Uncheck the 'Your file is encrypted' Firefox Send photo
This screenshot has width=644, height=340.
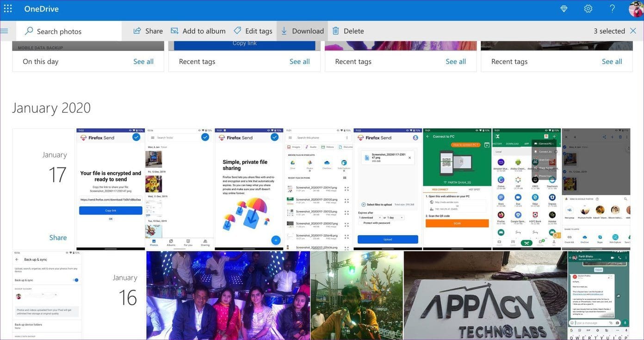point(136,137)
